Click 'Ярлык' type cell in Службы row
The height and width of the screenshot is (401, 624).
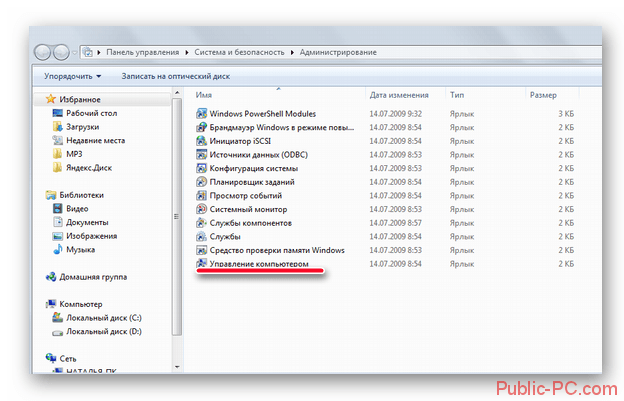pyautogui.click(x=462, y=237)
